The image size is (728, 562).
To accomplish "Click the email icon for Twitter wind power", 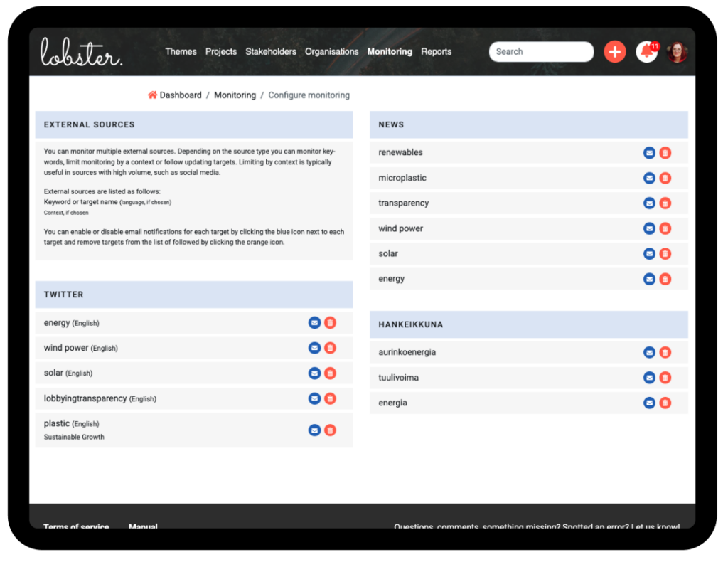I will pos(314,348).
